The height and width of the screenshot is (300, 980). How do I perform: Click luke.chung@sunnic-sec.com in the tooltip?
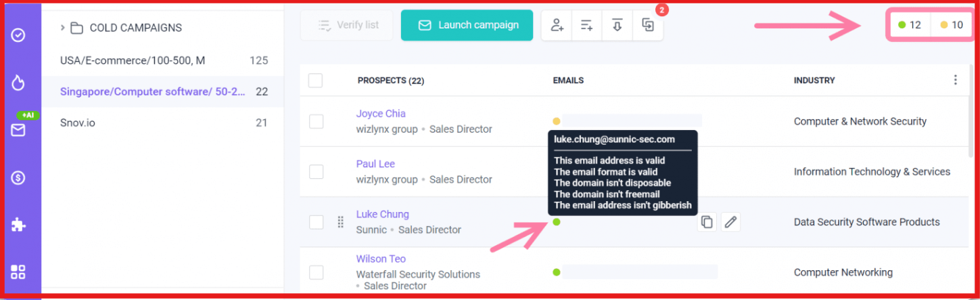click(615, 140)
